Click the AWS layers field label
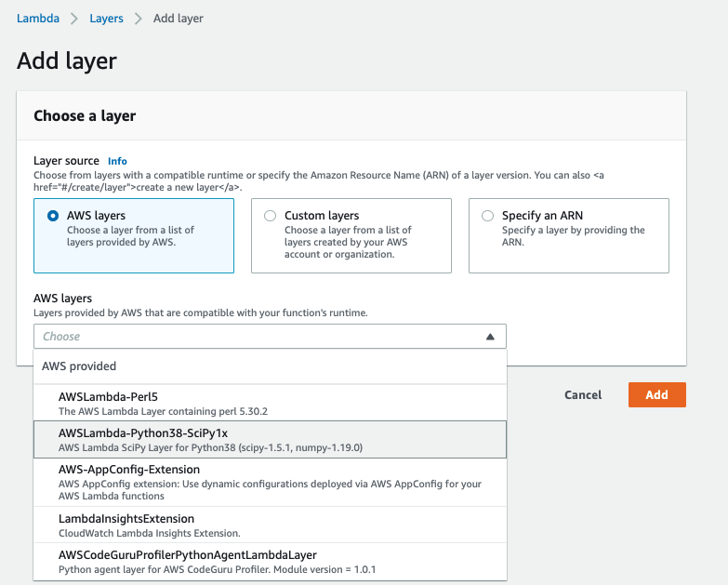728x585 pixels. point(62,298)
